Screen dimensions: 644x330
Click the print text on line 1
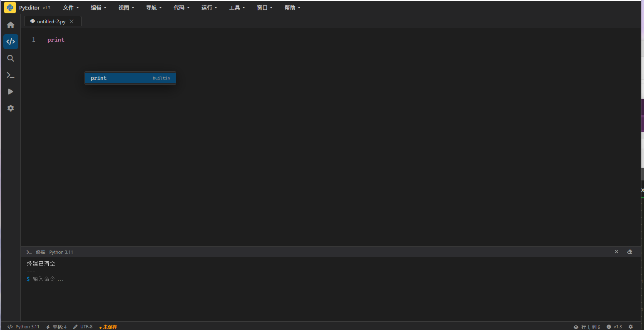[x=56, y=40]
